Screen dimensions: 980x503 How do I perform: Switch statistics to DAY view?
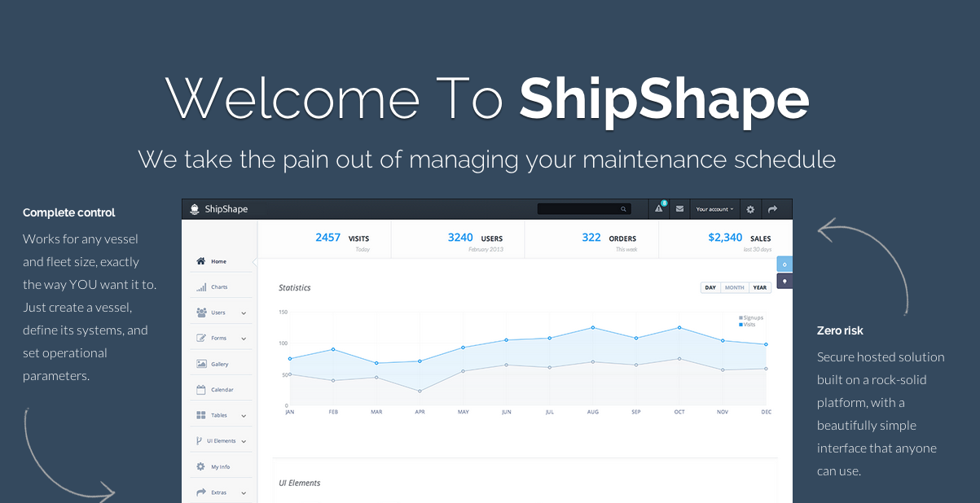point(710,287)
